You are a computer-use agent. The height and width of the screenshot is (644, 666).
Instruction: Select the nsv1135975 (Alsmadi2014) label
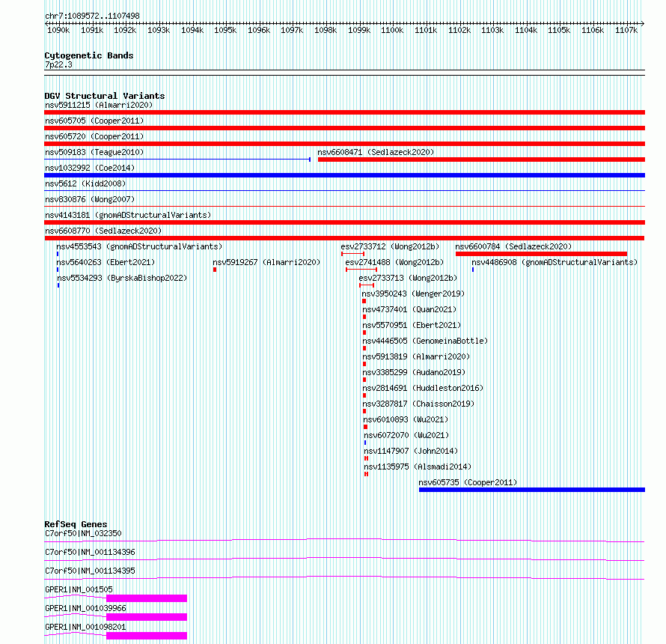[x=418, y=467]
